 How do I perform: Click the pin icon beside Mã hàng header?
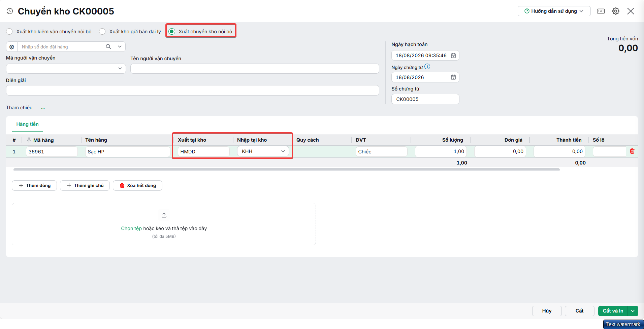[29, 140]
